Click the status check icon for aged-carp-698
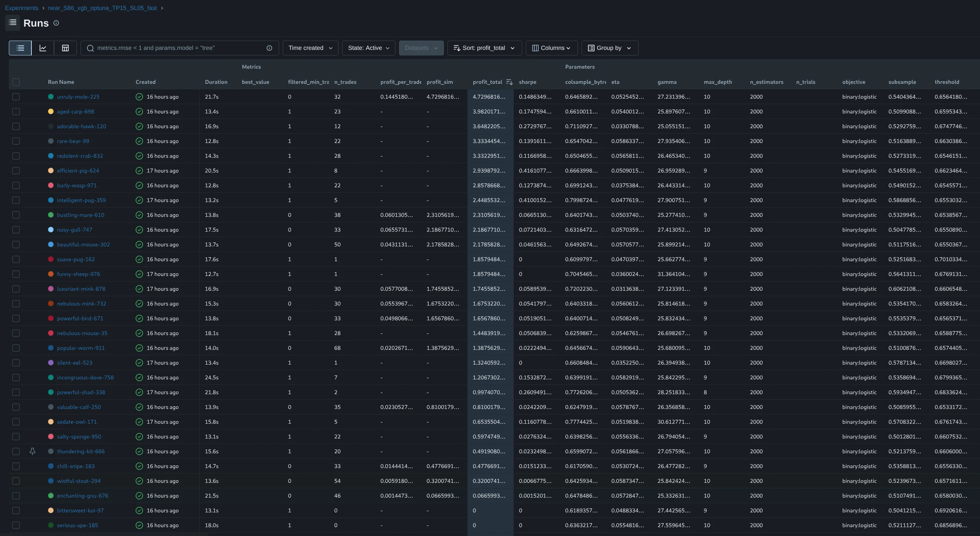Viewport: 980px width, 536px height. pos(139,112)
